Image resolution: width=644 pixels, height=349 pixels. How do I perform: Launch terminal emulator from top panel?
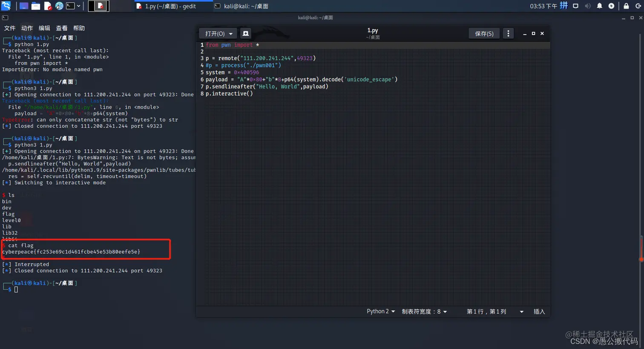(x=70, y=6)
